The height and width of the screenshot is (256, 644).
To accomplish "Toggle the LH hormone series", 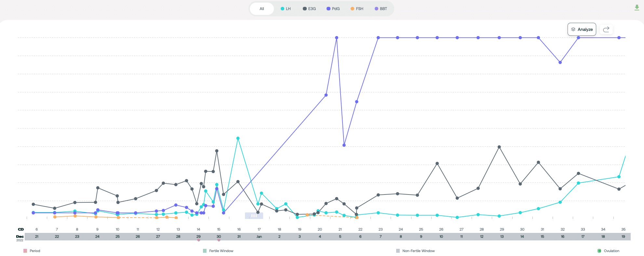I will click(286, 9).
